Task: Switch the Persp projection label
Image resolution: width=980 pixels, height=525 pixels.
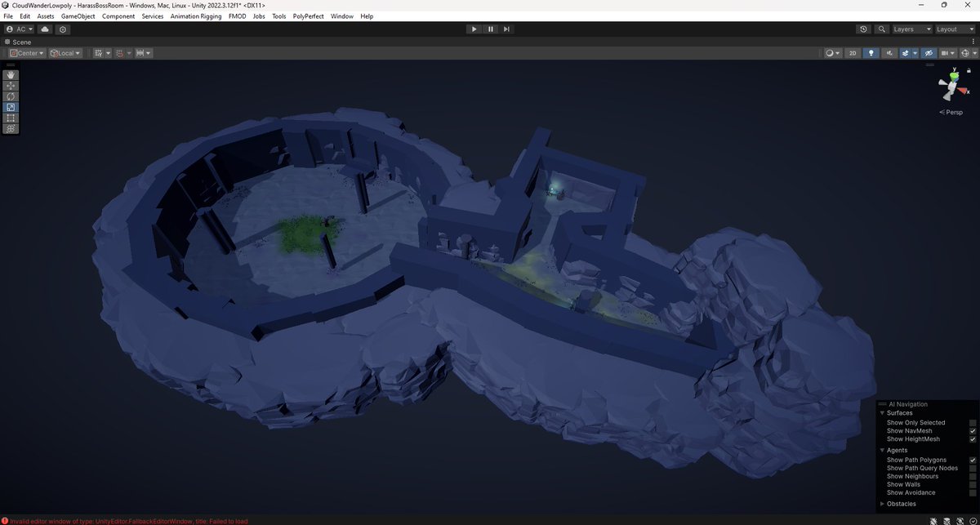Action: click(955, 112)
